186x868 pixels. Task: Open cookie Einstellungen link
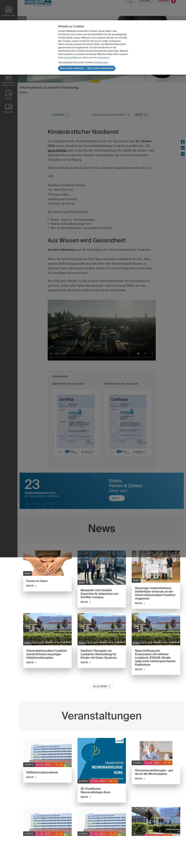click(101, 62)
